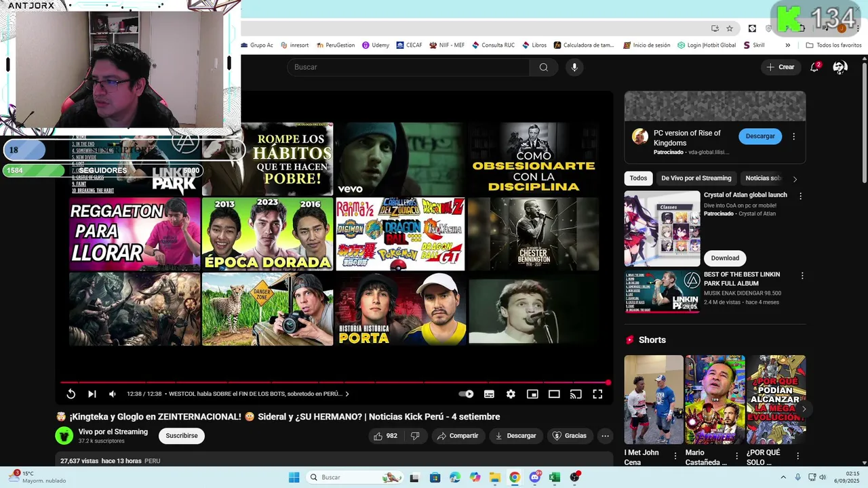The width and height of the screenshot is (868, 488).
Task: Mute the player volume speaker icon
Action: [x=113, y=394]
